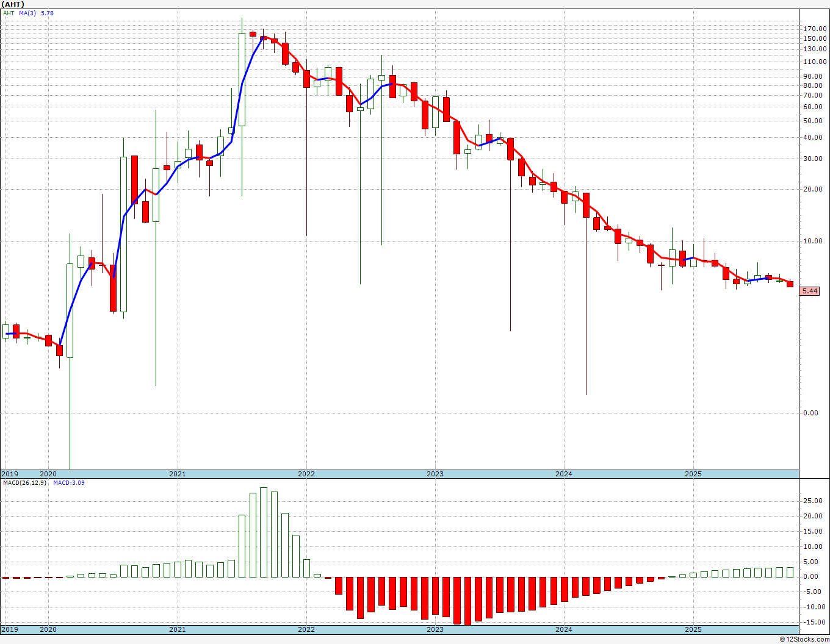Click the -5.00 MACD axis label
Screen dimensions: 830x644
(x=812, y=592)
